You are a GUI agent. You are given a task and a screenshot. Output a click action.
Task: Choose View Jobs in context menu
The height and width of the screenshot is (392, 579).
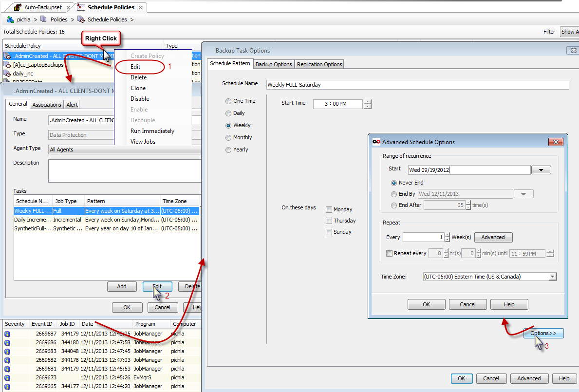tap(143, 142)
